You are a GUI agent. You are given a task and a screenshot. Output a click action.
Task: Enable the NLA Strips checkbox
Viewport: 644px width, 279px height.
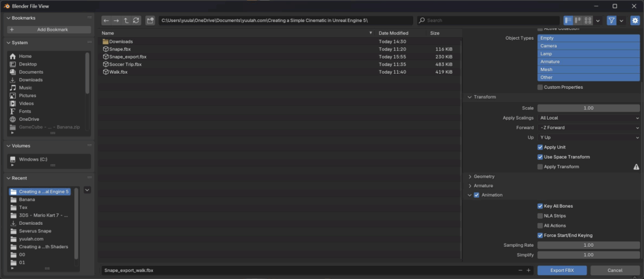tap(540, 216)
